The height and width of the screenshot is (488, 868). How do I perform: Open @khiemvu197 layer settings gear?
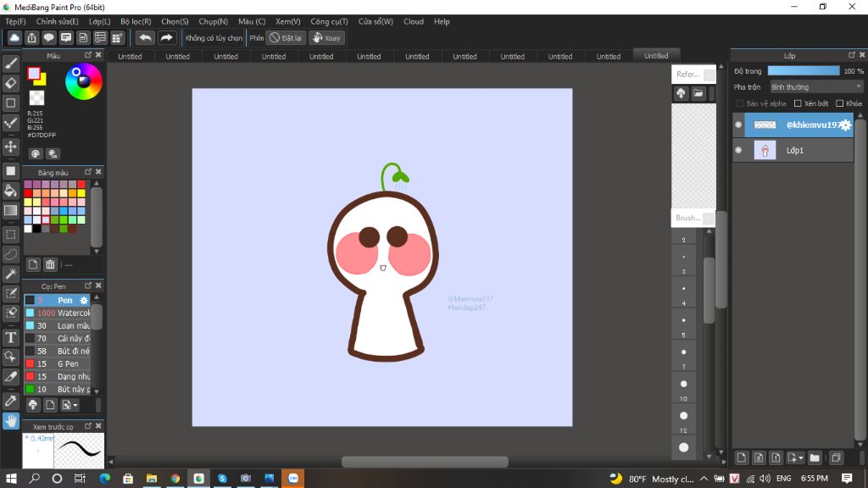tap(845, 125)
